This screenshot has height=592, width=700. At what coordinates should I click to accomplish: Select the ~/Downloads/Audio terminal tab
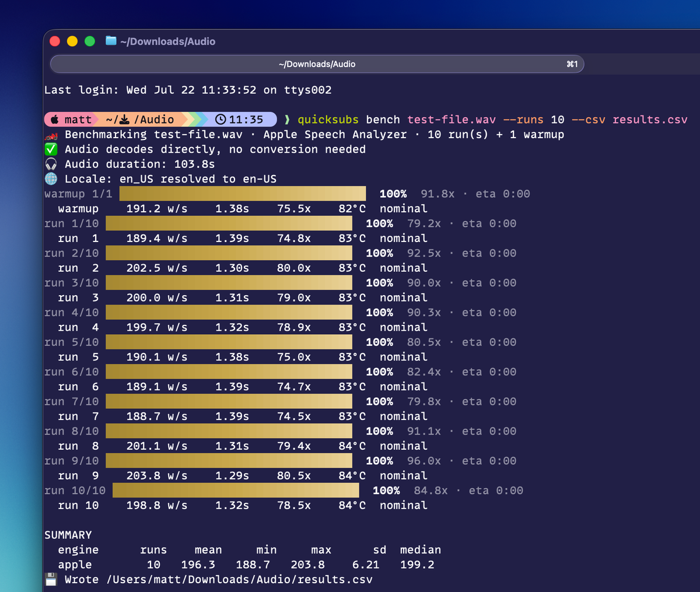317,64
